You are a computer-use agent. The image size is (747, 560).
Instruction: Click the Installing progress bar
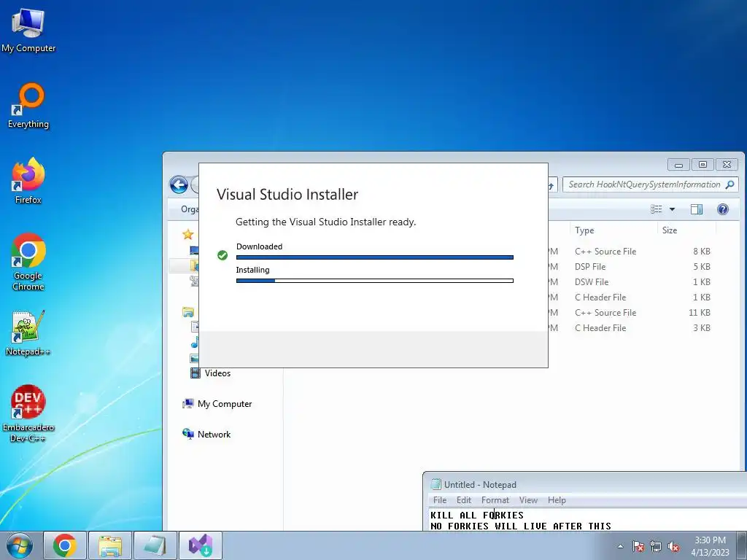pyautogui.click(x=374, y=281)
